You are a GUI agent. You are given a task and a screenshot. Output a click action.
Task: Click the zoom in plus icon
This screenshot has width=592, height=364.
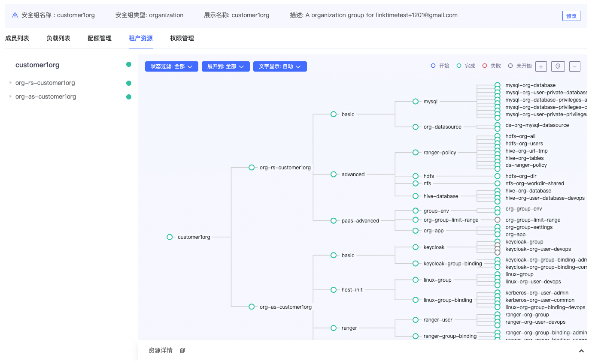[541, 66]
